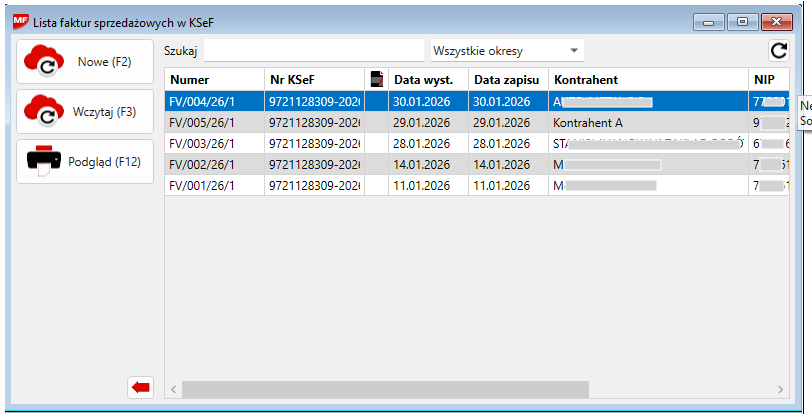Click the Nowe (F2) cloud button
This screenshot has height=417, width=812.
(x=85, y=62)
